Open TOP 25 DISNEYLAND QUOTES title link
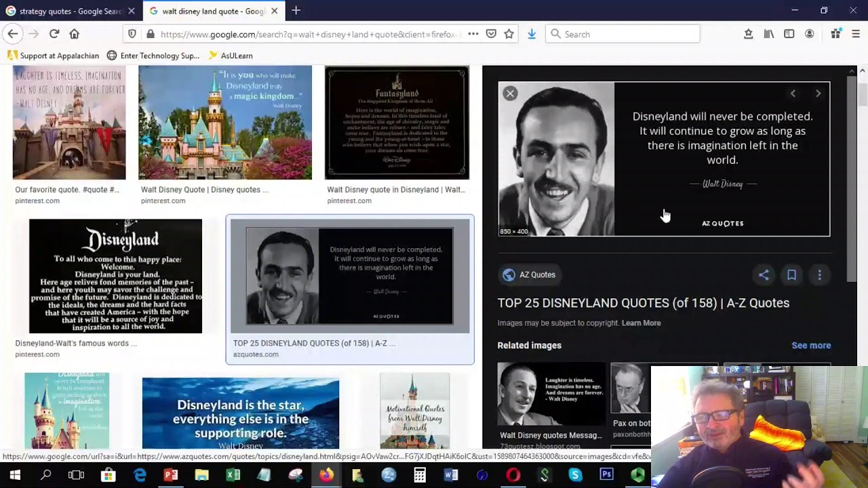The image size is (868, 488). click(644, 303)
